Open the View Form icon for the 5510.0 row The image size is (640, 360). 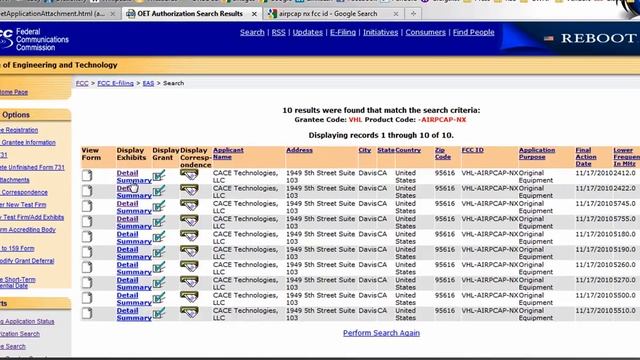tap(87, 313)
